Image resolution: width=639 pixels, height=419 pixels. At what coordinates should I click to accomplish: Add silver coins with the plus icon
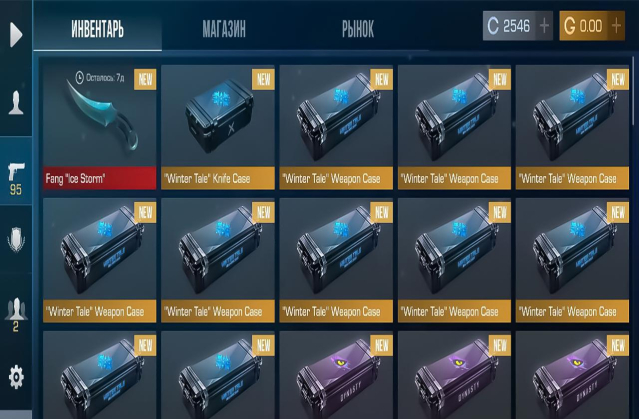click(544, 26)
